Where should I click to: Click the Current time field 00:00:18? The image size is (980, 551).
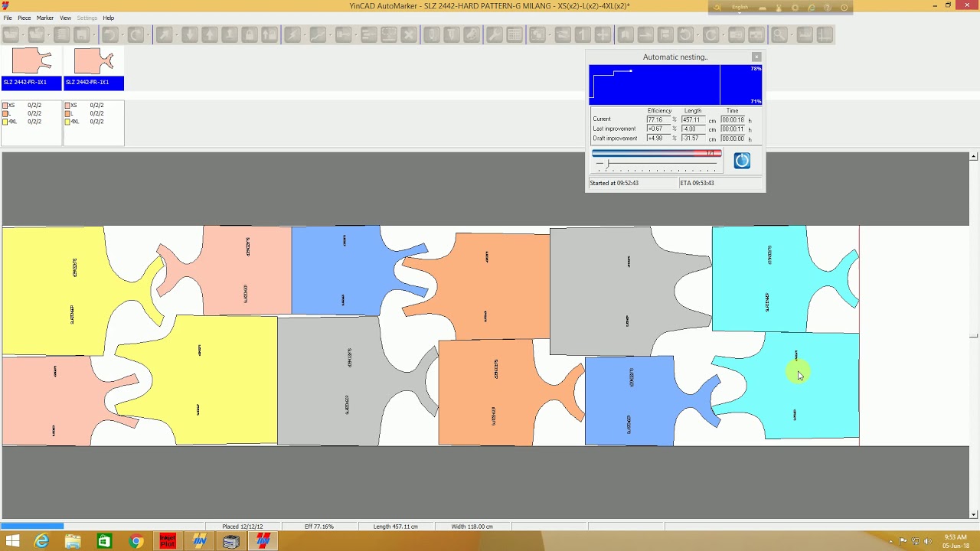(x=733, y=119)
